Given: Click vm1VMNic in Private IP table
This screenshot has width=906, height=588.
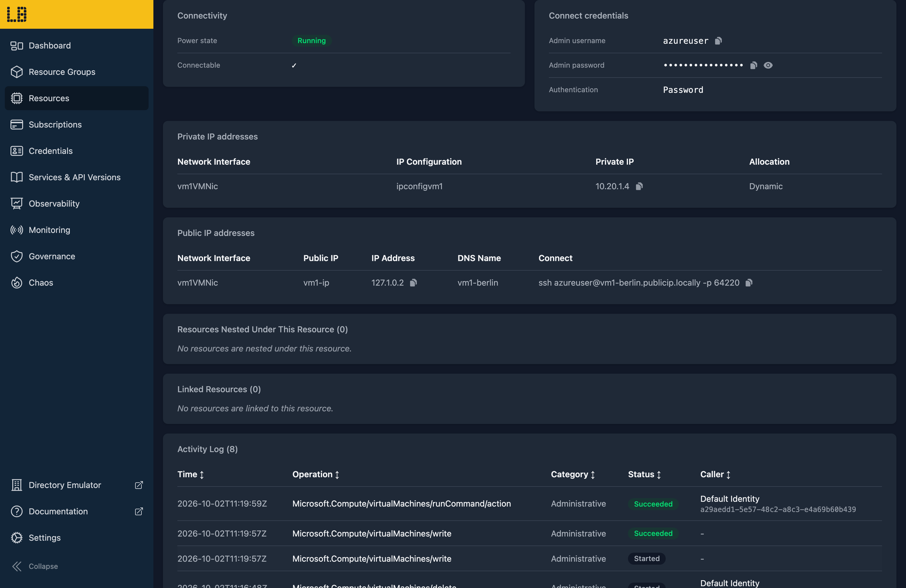Looking at the screenshot, I should [197, 186].
